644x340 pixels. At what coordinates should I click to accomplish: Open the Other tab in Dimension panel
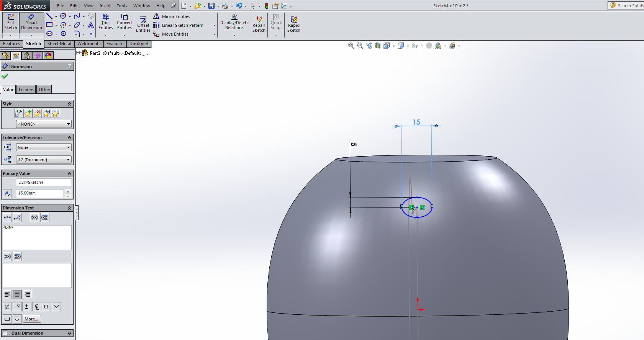coord(44,90)
